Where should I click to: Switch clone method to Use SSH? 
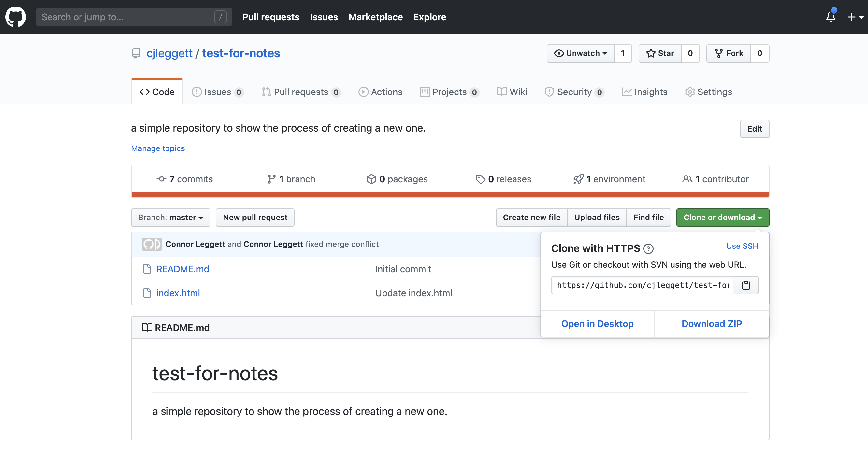[742, 246]
